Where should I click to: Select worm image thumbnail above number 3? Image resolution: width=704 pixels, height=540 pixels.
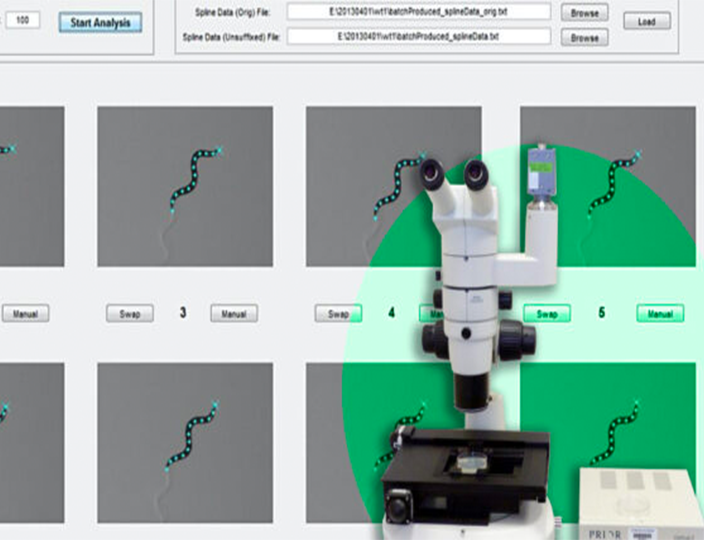tap(185, 186)
